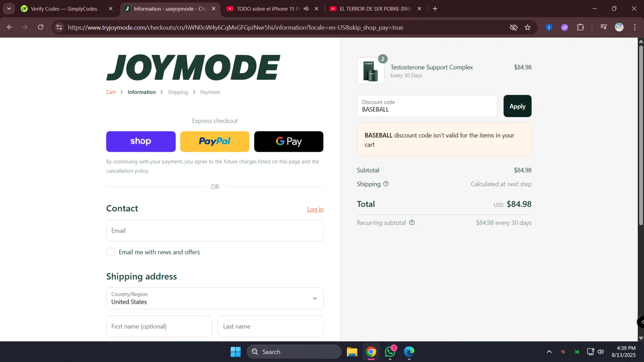Open the Windows Start menu

point(236,352)
